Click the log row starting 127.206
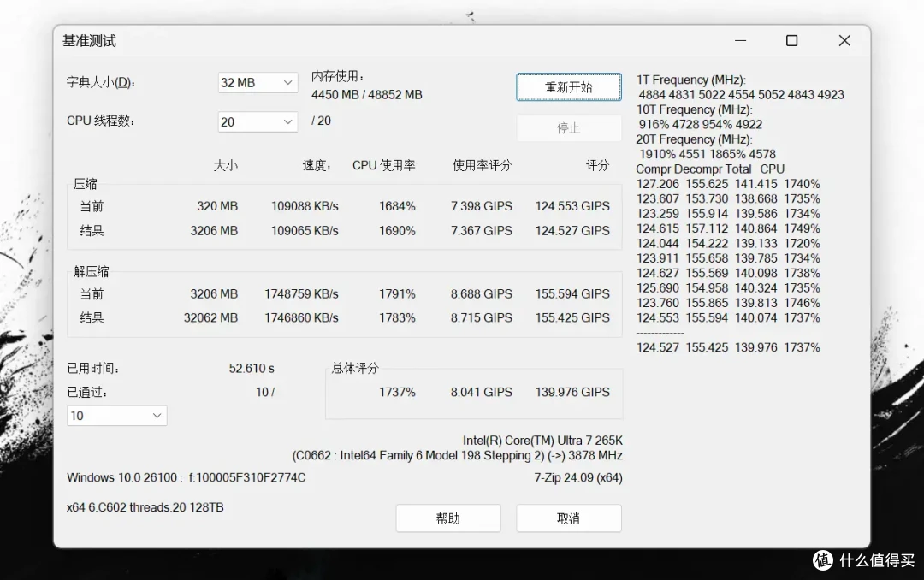The height and width of the screenshot is (580, 924). pyautogui.click(x=728, y=184)
